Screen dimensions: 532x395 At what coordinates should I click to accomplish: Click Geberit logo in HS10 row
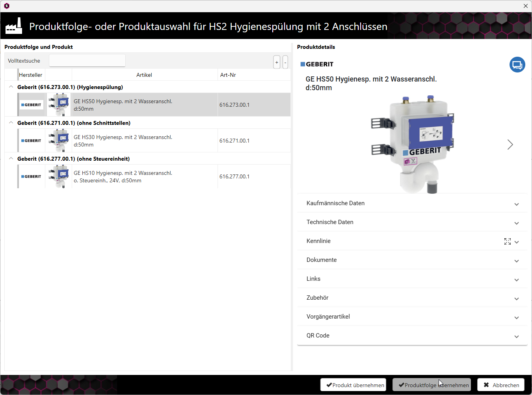(32, 176)
